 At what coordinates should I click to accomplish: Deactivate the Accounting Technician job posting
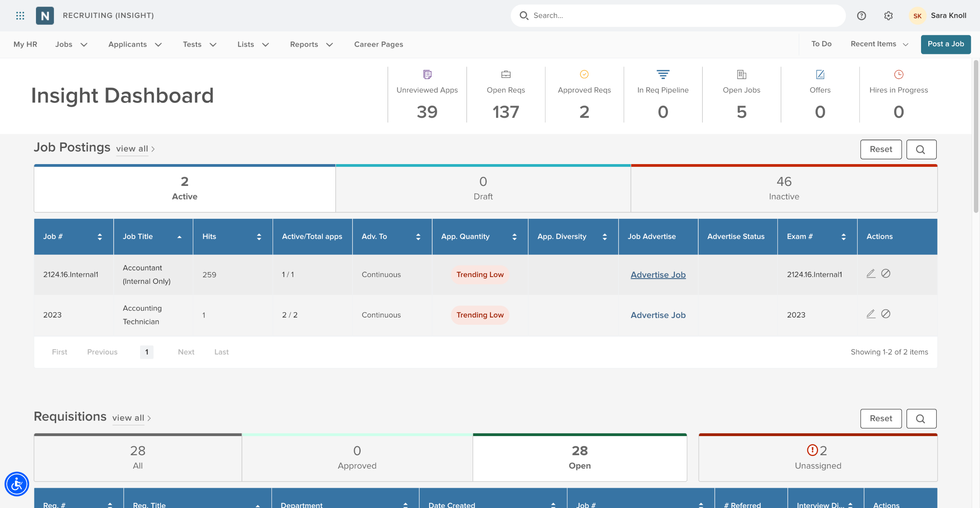[885, 314]
